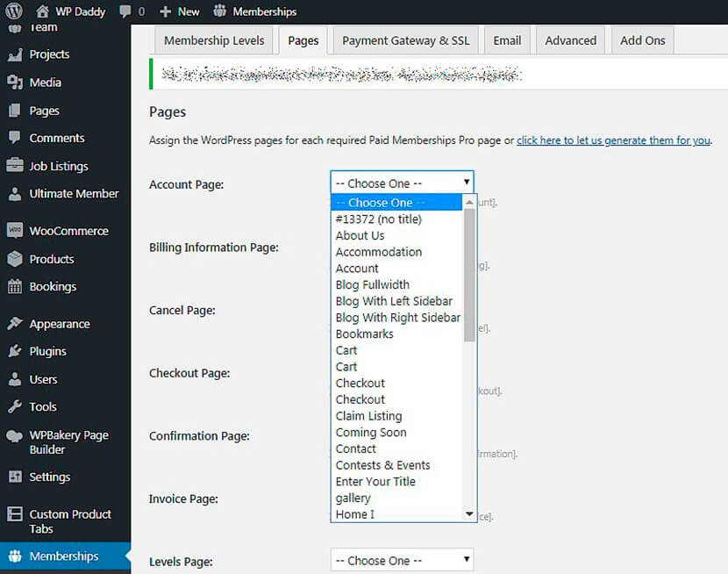Click the plus New icon
The width and height of the screenshot is (728, 574).
pyautogui.click(x=165, y=11)
